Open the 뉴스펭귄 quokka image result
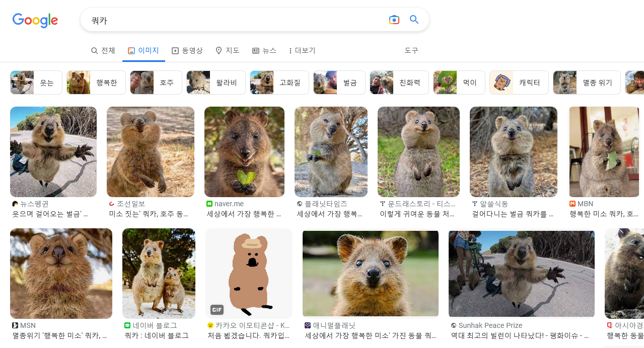 (x=53, y=152)
